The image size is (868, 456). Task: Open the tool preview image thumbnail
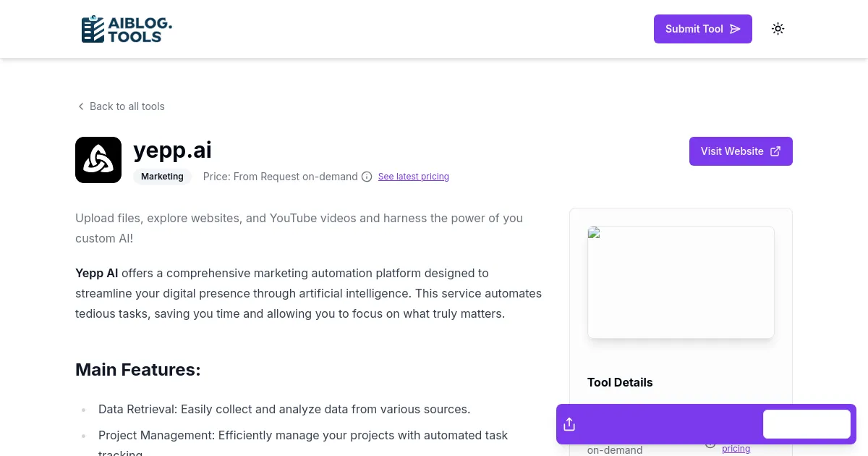tap(681, 282)
